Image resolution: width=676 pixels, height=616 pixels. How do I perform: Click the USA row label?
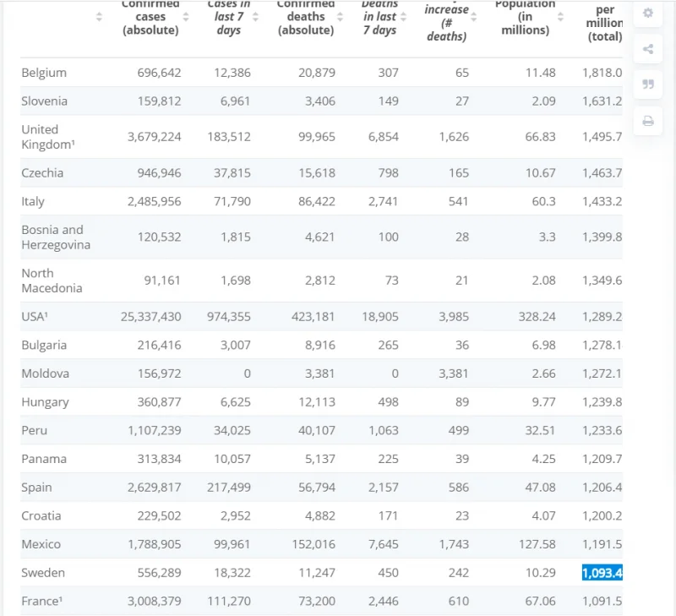35,316
